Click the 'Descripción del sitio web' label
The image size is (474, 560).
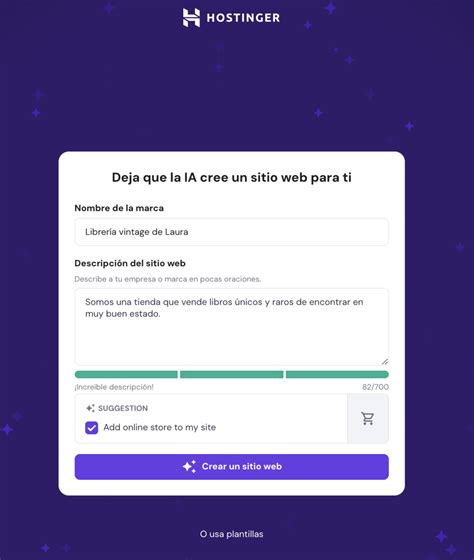(130, 263)
